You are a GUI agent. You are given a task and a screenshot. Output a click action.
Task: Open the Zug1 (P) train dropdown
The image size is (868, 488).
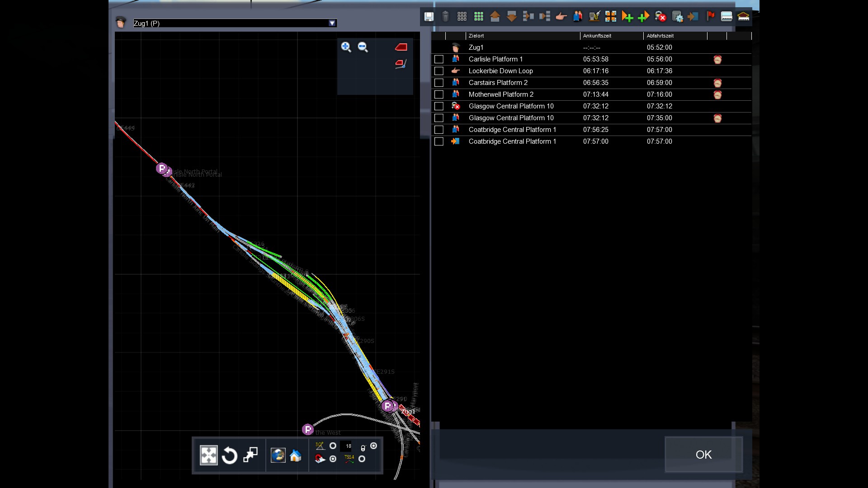coord(332,23)
